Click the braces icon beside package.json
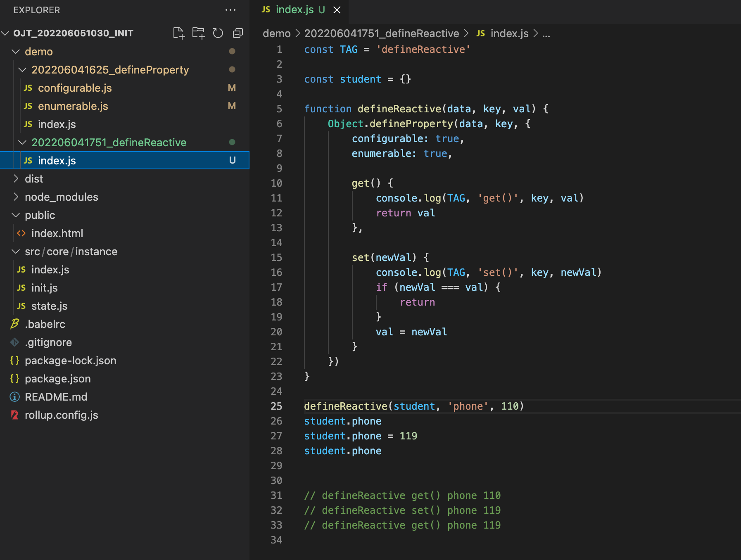741x560 pixels. pyautogui.click(x=15, y=379)
